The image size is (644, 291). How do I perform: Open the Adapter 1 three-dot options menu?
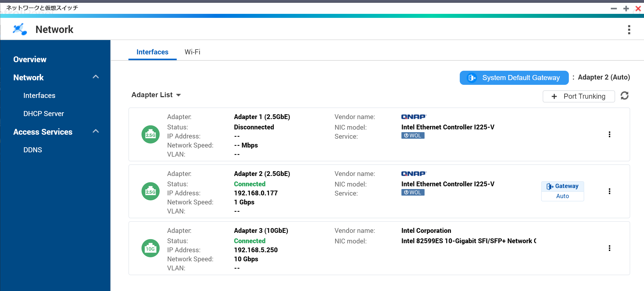click(609, 134)
